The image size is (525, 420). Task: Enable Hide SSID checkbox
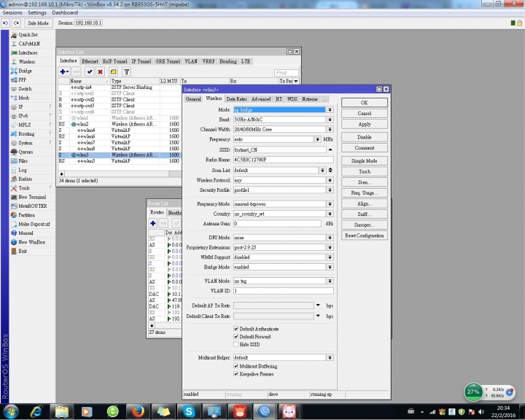coord(236,344)
